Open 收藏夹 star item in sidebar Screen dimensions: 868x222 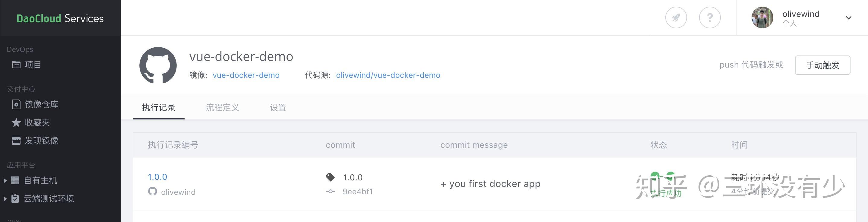coord(37,122)
